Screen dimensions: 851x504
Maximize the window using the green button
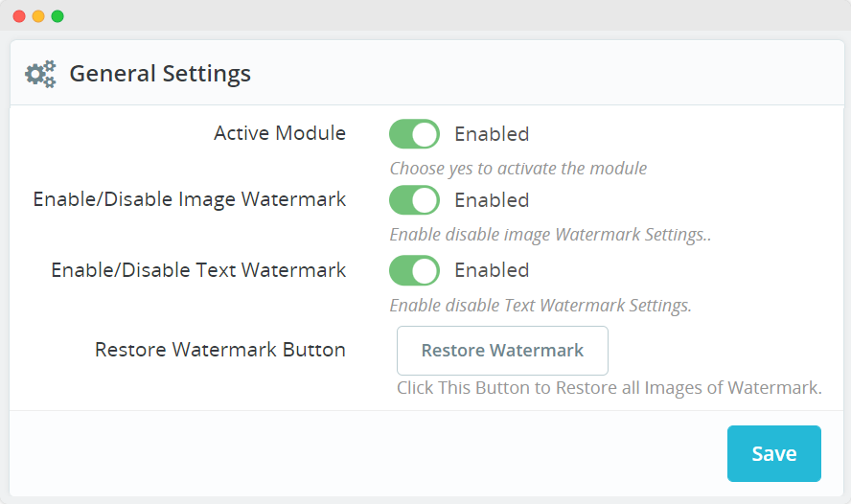pyautogui.click(x=57, y=16)
